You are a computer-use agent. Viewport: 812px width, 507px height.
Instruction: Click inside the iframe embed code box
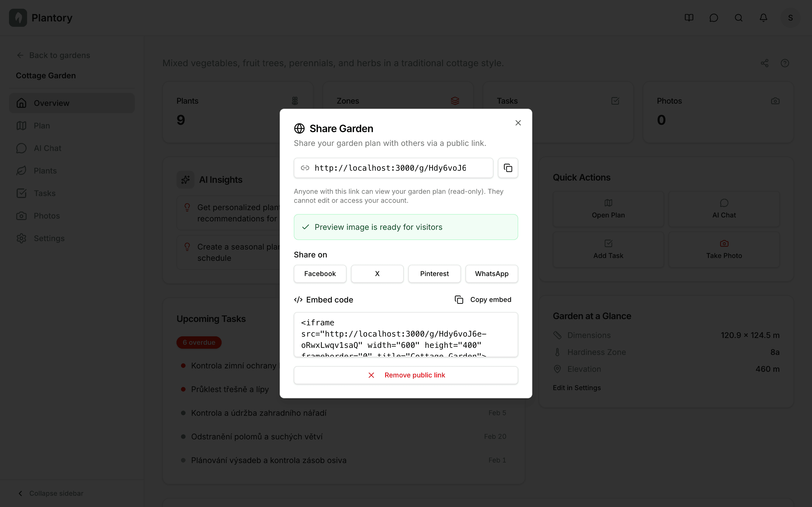(x=406, y=335)
